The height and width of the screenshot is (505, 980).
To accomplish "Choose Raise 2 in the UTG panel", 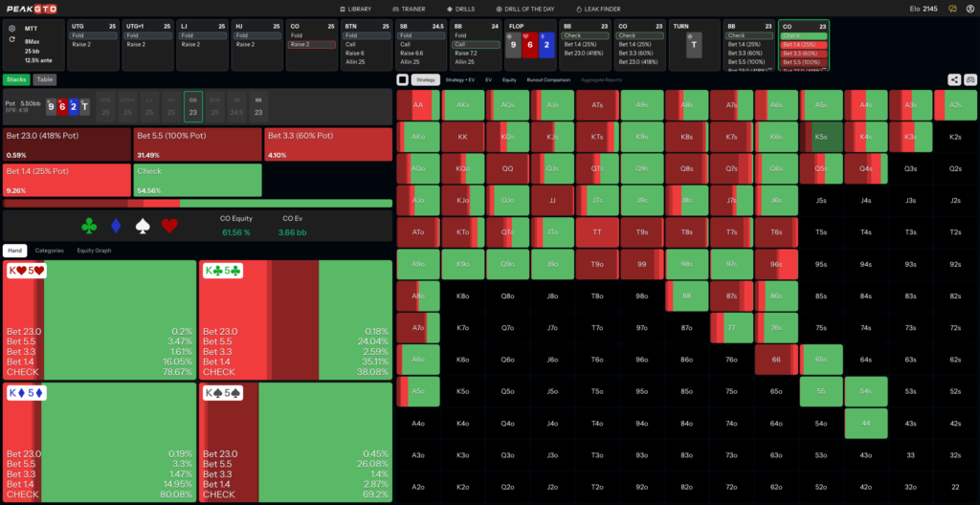I will click(x=95, y=44).
